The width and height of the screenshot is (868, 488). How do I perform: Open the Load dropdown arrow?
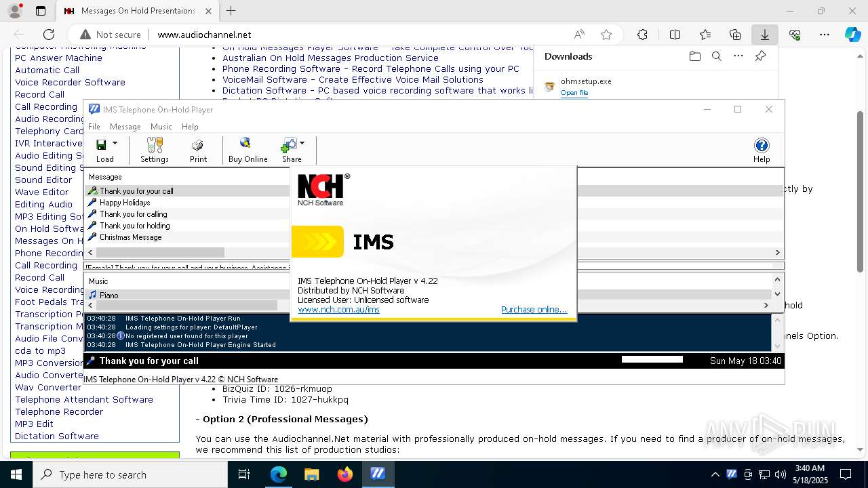coord(115,143)
